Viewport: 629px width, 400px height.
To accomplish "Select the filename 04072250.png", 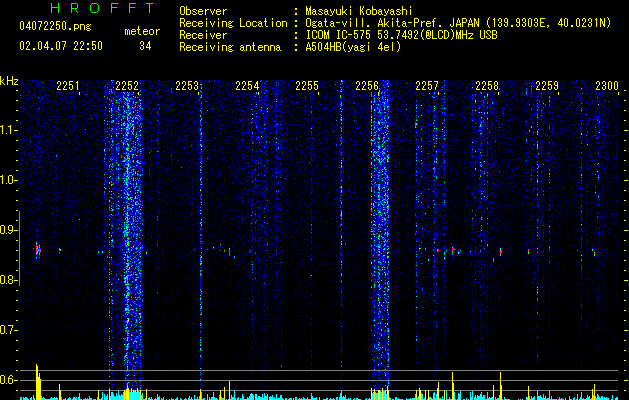I will [x=55, y=27].
